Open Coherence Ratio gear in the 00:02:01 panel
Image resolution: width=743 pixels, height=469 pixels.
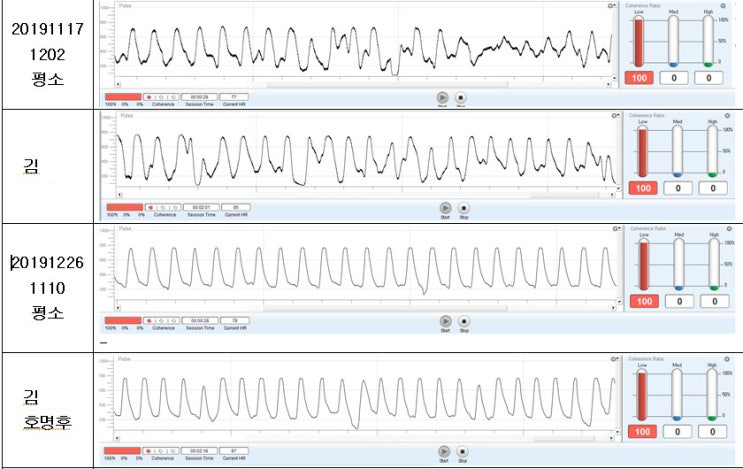point(727,116)
